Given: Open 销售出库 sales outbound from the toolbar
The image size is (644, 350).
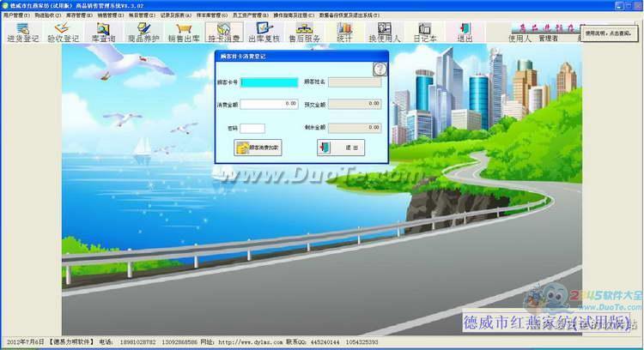Looking at the screenshot, I should click(183, 33).
